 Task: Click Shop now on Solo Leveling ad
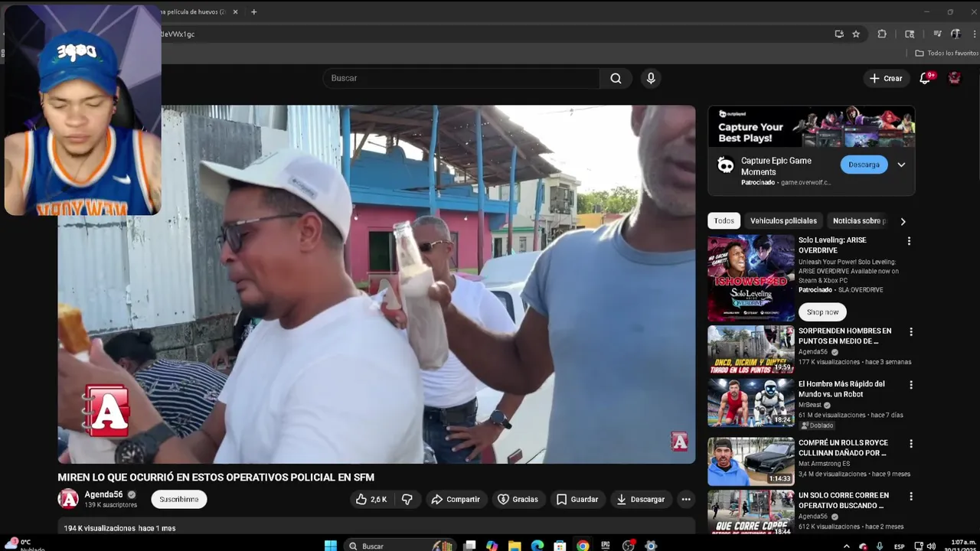coord(822,311)
